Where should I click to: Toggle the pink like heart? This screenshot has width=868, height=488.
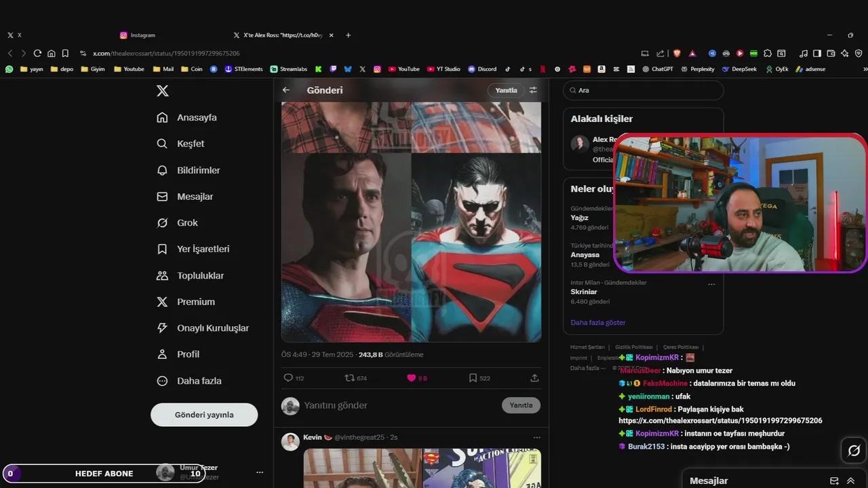point(411,378)
